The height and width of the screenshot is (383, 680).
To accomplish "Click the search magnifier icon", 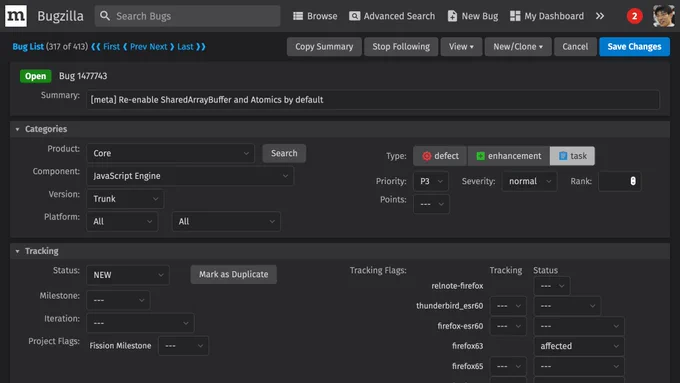I will click(x=105, y=16).
